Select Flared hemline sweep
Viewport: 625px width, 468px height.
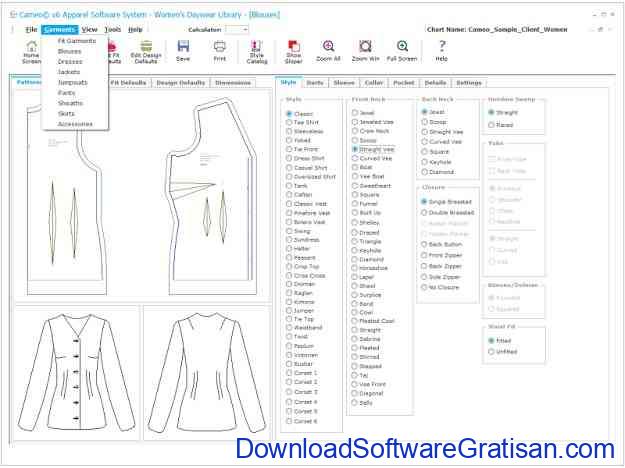[x=501, y=125]
